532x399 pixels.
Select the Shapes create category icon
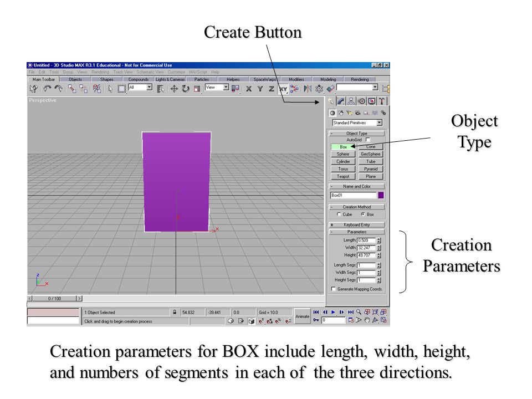pos(341,113)
